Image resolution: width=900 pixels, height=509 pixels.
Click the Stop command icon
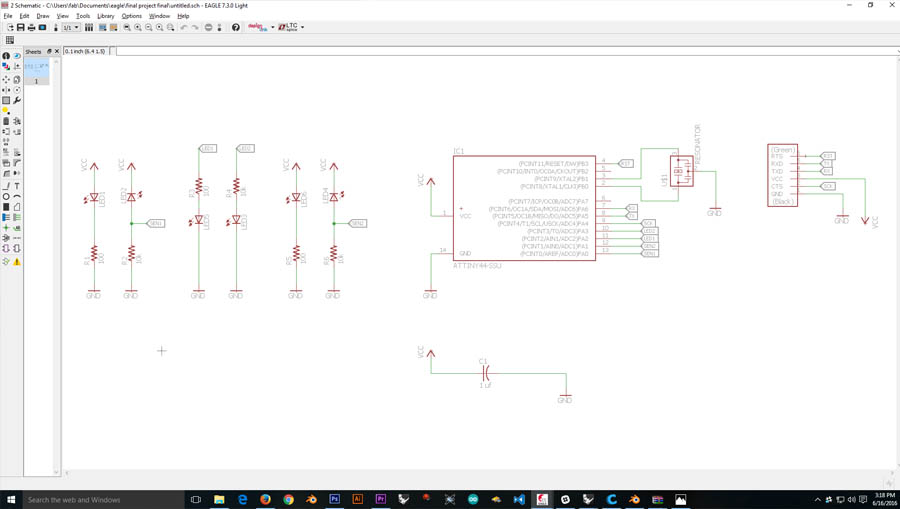[208, 27]
